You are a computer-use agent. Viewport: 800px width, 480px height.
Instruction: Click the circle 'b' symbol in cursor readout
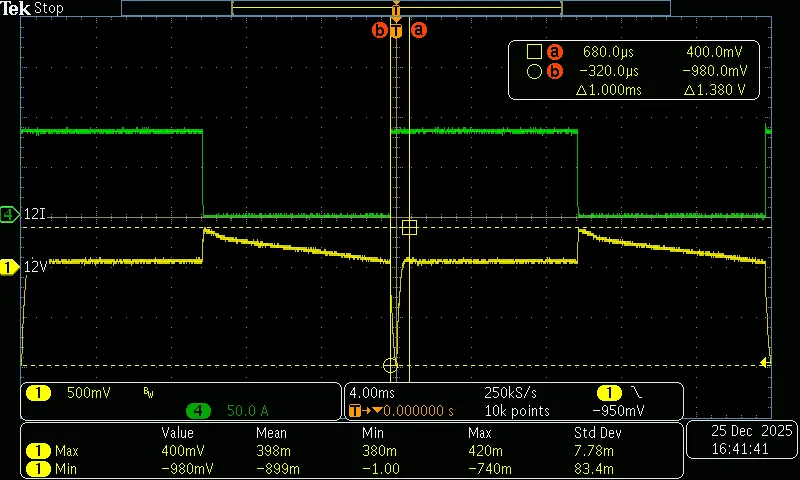point(534,71)
